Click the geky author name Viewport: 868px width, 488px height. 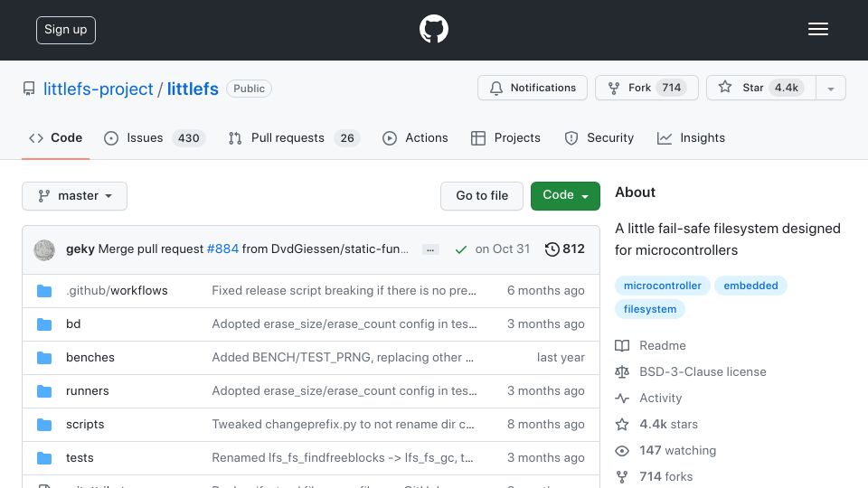pos(80,249)
